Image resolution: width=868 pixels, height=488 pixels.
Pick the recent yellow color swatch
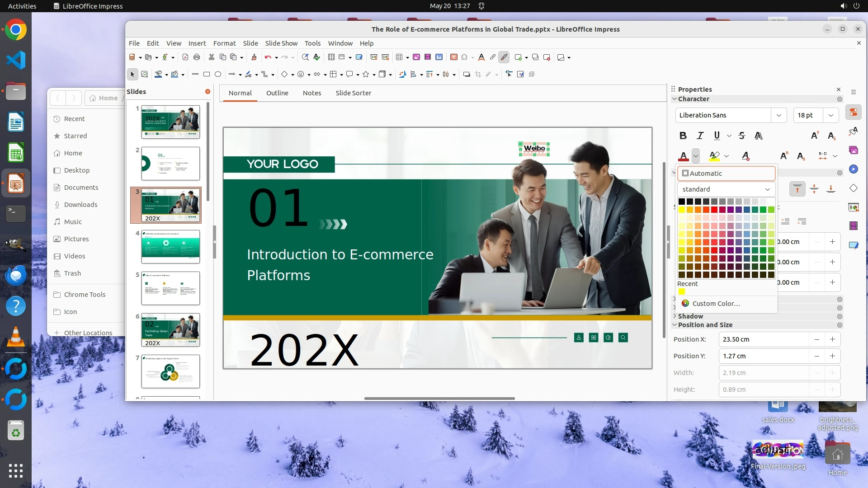[x=682, y=292]
